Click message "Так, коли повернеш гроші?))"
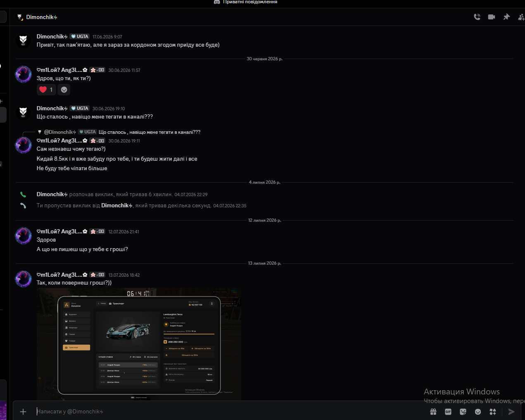This screenshot has width=525, height=420. [x=74, y=283]
